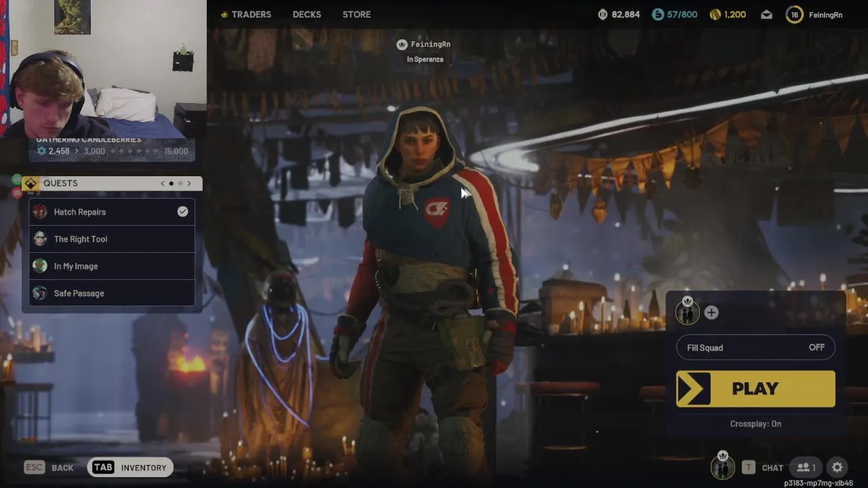This screenshot has width=868, height=488.
Task: Click the 1,200 gold currency amount
Action: (x=735, y=14)
